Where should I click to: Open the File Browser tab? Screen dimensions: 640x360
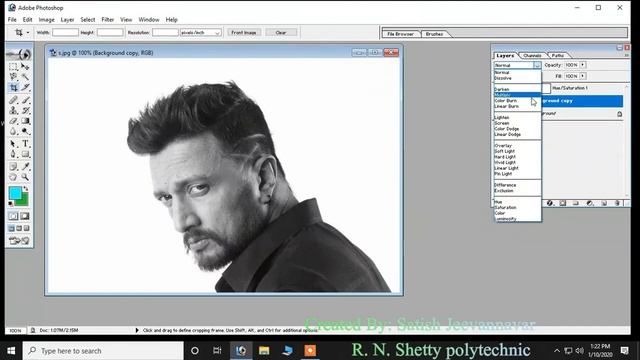pyautogui.click(x=400, y=34)
